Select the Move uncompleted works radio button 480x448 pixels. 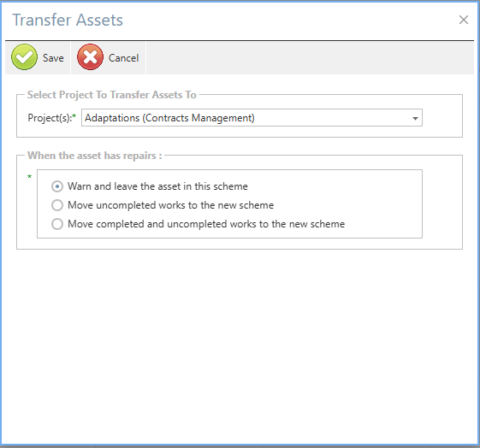[57, 205]
